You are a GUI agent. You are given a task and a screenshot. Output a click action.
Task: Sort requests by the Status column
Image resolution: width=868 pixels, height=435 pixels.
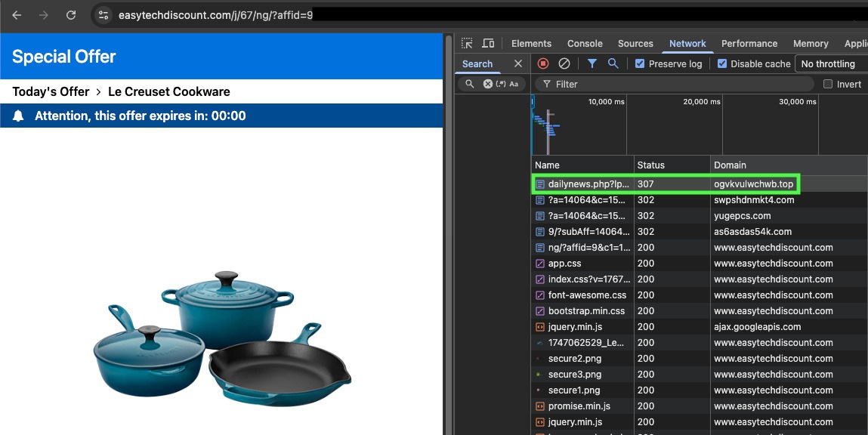[672, 165]
